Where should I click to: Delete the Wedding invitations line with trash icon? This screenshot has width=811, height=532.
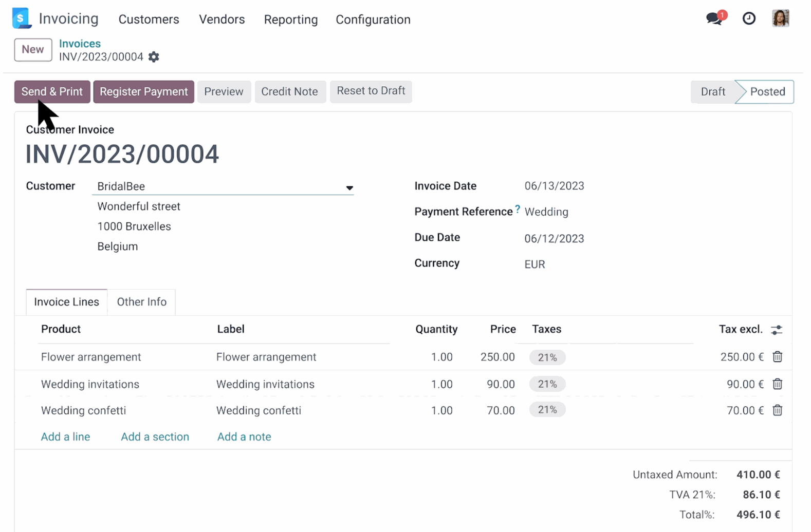point(777,384)
